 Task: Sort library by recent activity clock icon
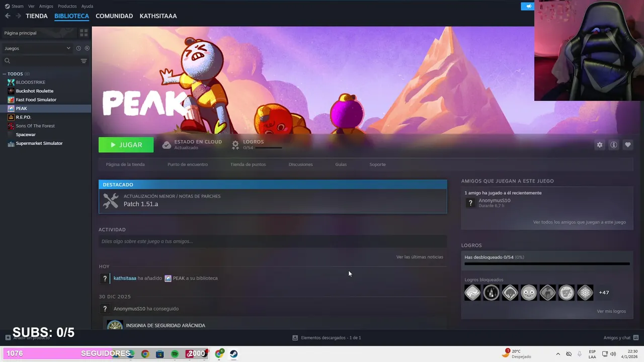point(78,48)
